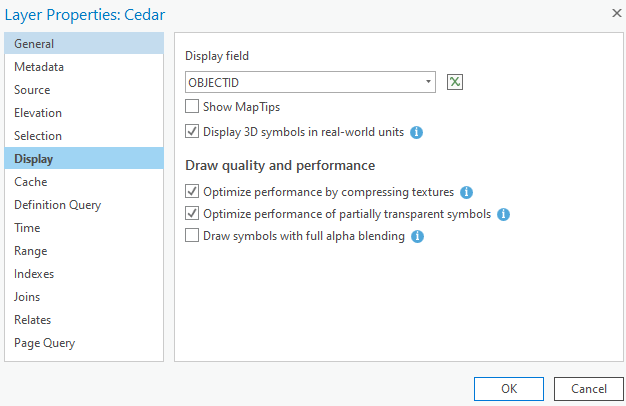Go to the Elevation settings tab
The height and width of the screenshot is (406, 626).
coord(38,113)
